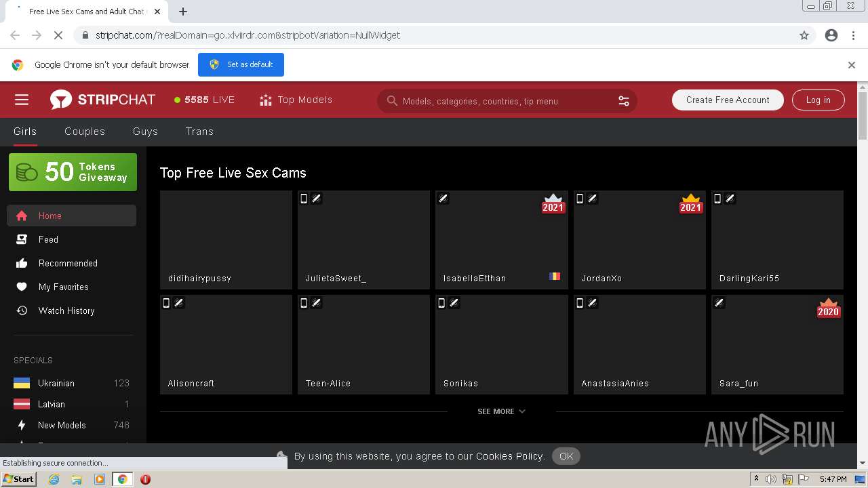Click the Top Models podium icon

[x=266, y=100]
